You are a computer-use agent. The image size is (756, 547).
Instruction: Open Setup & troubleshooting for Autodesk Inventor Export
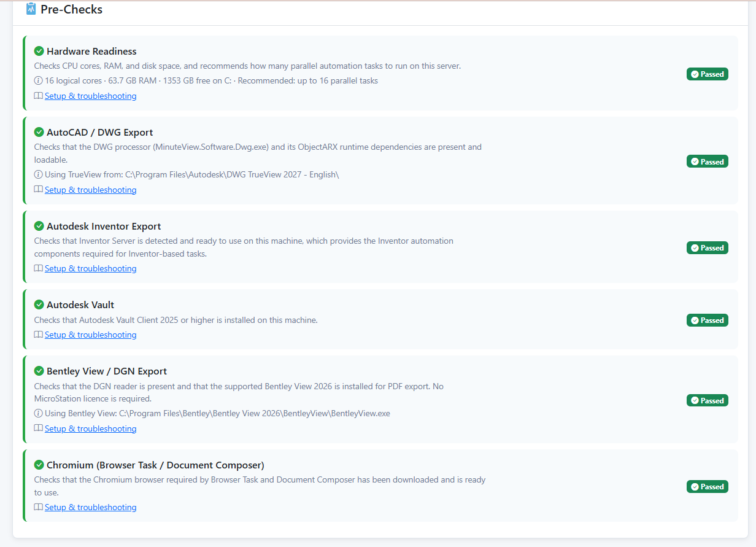(91, 268)
